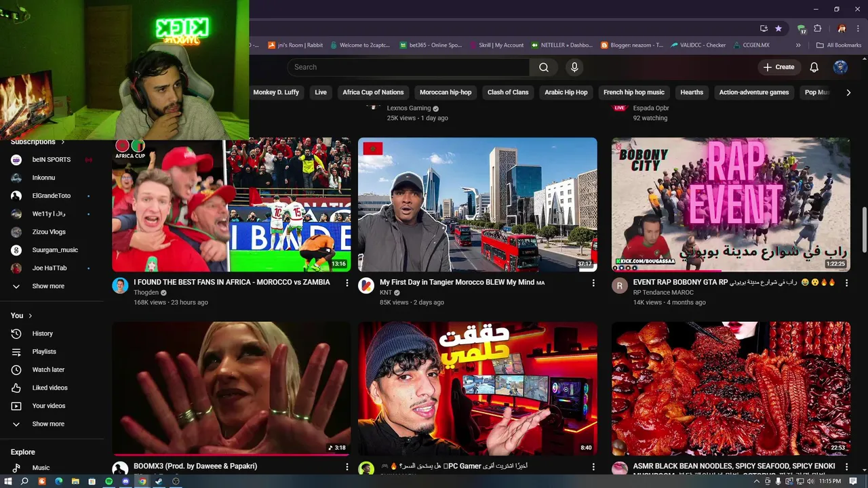Start voice search with the microphone icon
868x488 pixels.
[x=574, y=67]
